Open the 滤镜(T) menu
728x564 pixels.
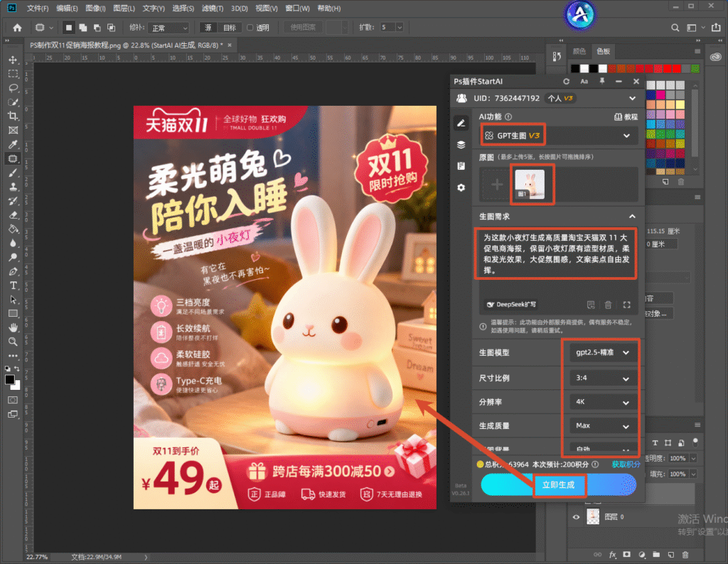pos(213,9)
